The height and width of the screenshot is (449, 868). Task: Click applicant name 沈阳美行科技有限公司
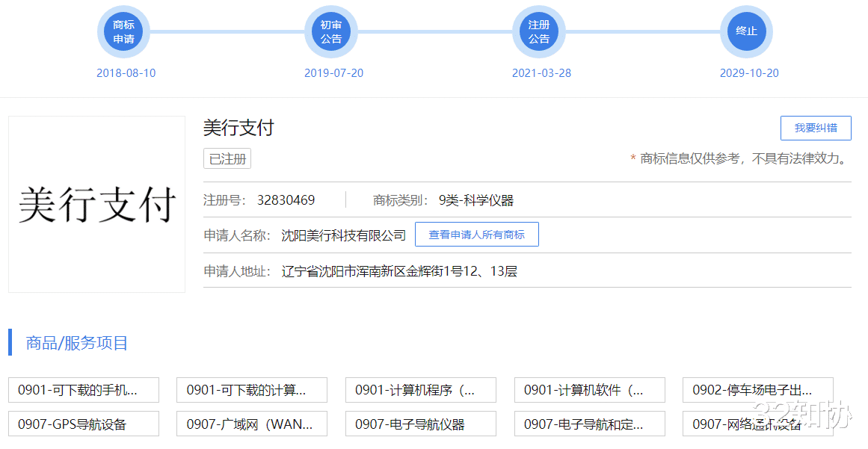(x=347, y=234)
